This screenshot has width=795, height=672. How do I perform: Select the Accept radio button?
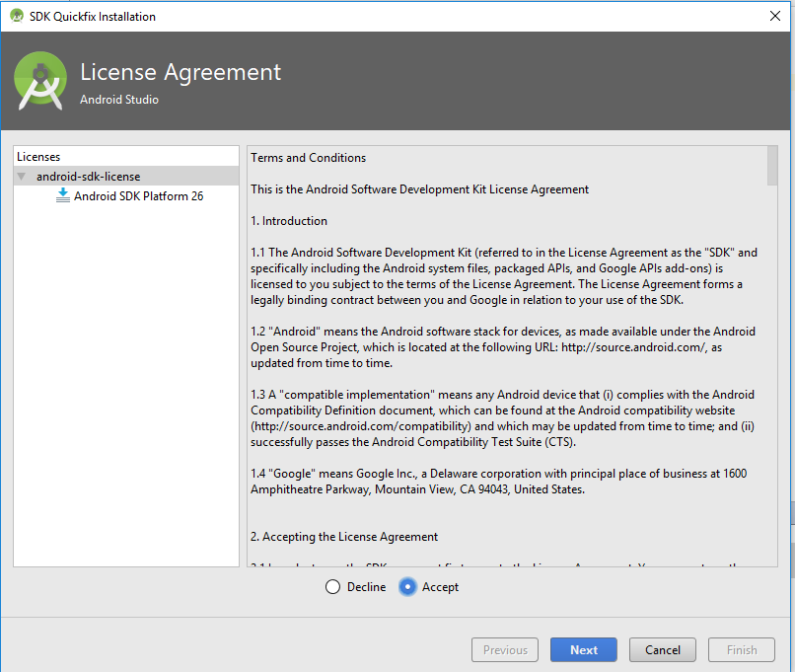407,587
